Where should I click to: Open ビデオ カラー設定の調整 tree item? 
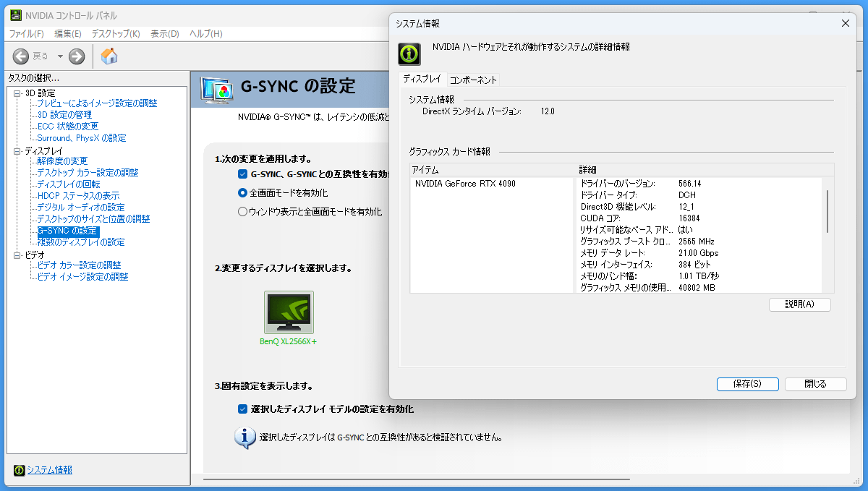click(79, 265)
